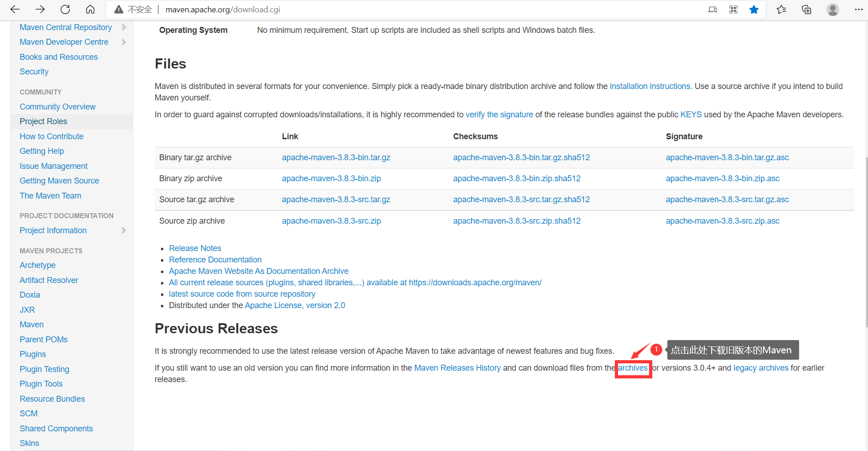
Task: Open Resource Bundles in the sidebar
Action: [x=52, y=399]
